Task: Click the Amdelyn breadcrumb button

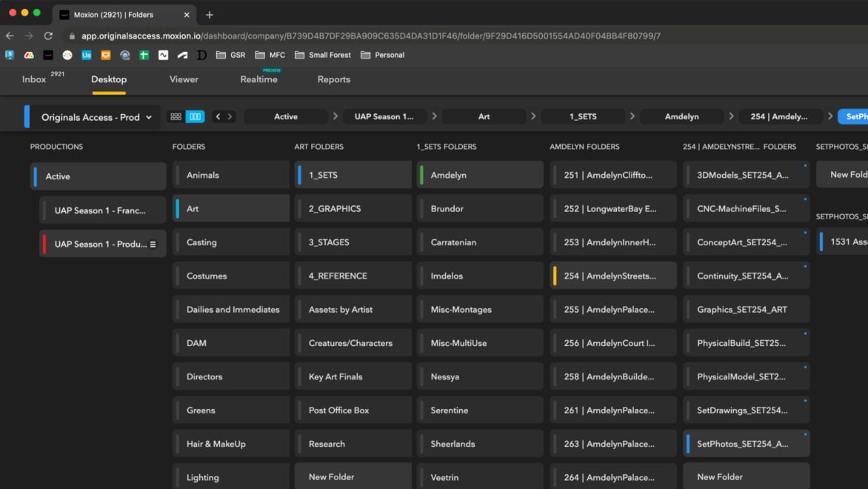Action: [x=681, y=117]
